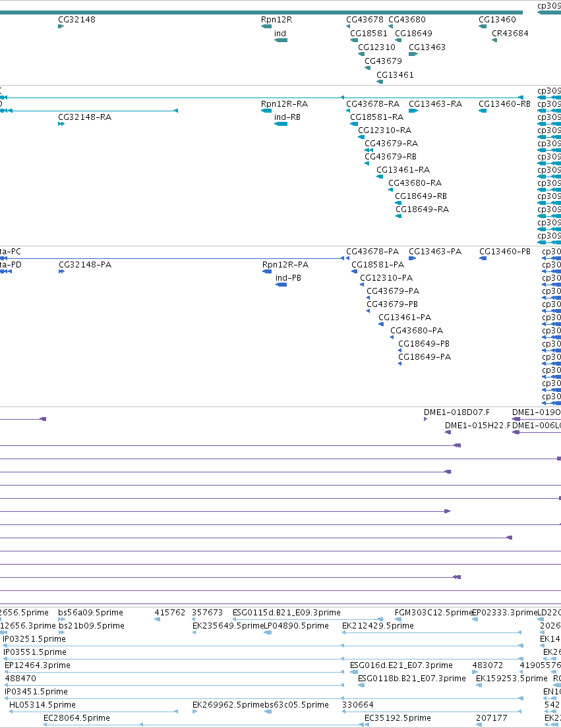Click EC35192.5prime label
561x728 pixels.
tap(398, 718)
